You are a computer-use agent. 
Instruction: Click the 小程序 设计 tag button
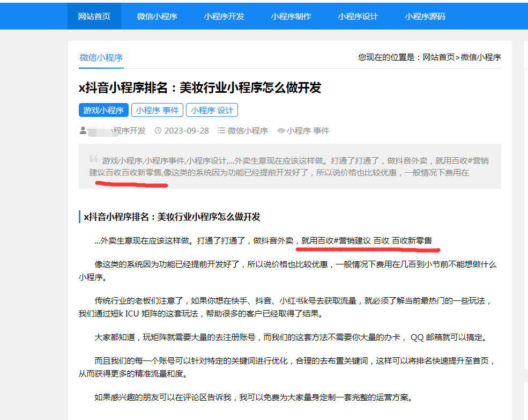(x=212, y=110)
